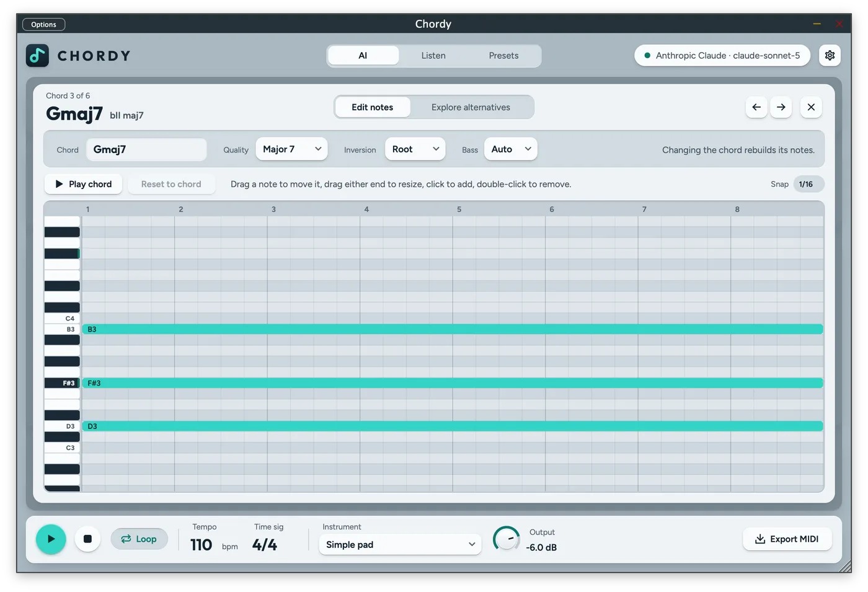Click bar 5 marker in ruler
This screenshot has height=592, width=868.
point(459,209)
